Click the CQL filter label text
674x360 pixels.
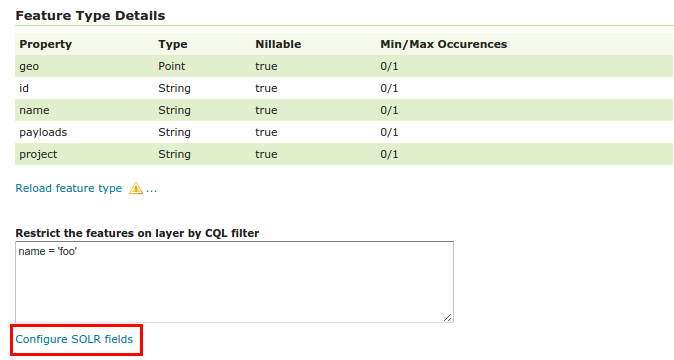click(x=137, y=233)
